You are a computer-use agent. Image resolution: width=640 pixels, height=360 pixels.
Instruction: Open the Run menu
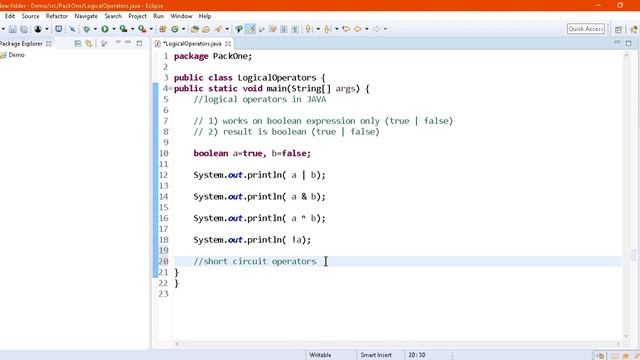point(158,16)
